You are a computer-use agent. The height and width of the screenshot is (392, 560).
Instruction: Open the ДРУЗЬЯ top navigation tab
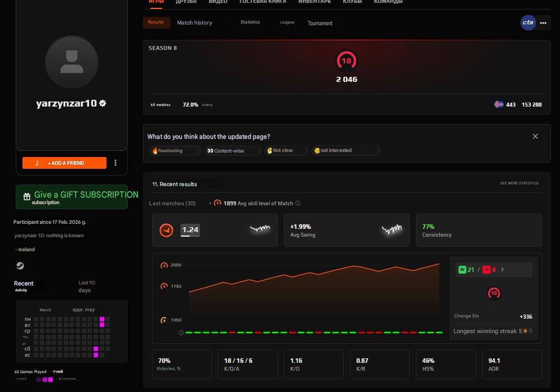(x=186, y=2)
